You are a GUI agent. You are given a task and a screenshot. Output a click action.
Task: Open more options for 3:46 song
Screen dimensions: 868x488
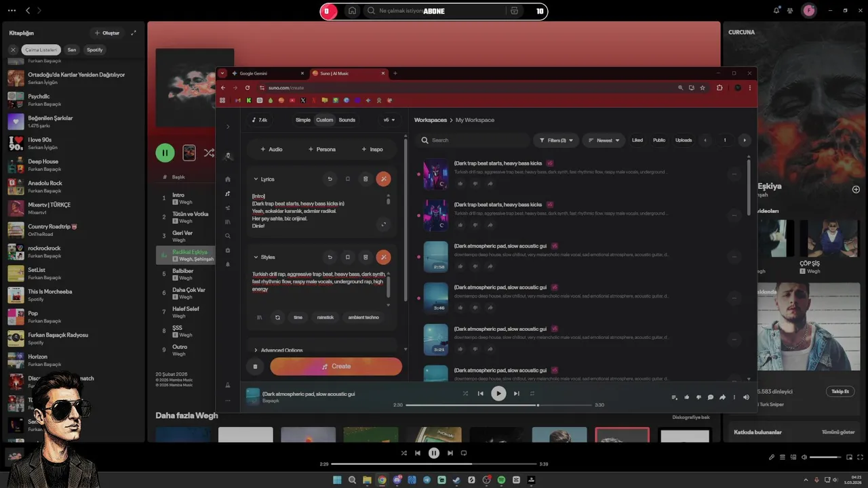(734, 298)
